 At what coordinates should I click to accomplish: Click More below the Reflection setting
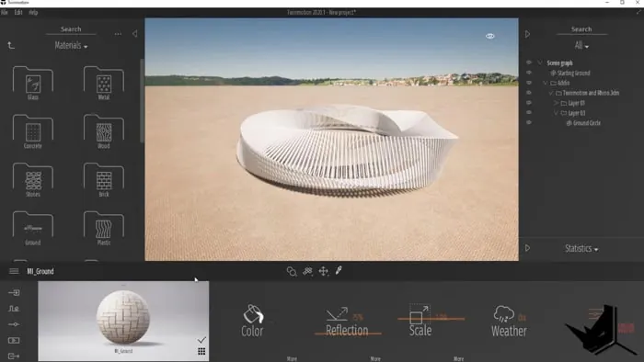[375, 358]
